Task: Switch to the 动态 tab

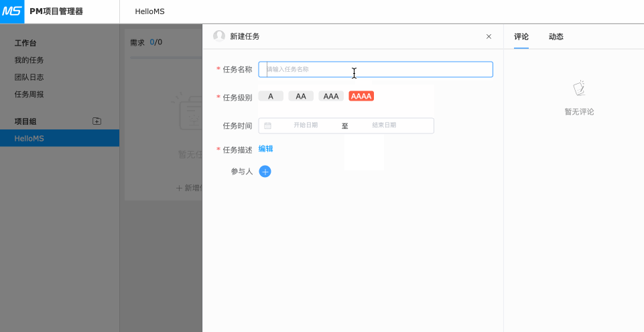Action: [x=556, y=37]
